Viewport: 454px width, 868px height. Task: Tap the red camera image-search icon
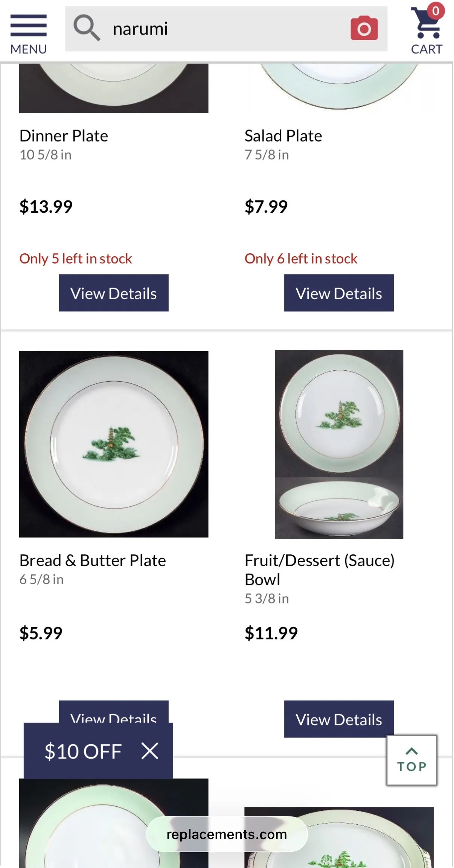(x=364, y=28)
